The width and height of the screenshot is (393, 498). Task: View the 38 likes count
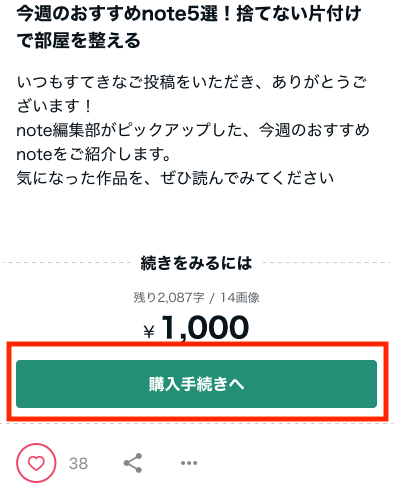[x=78, y=463]
